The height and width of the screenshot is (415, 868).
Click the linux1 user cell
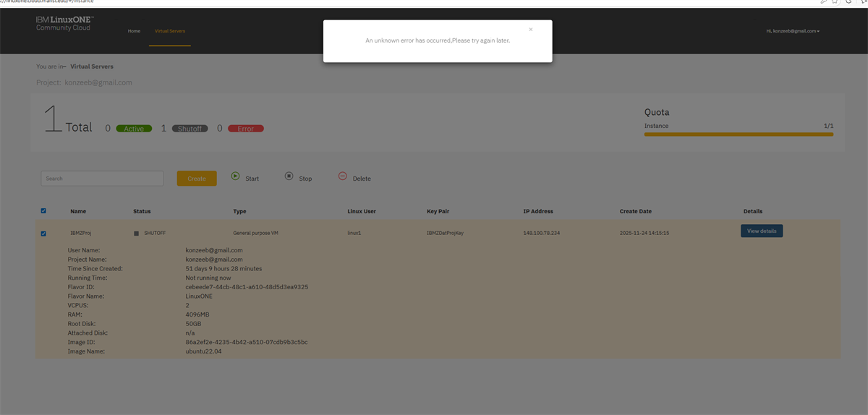tap(354, 234)
